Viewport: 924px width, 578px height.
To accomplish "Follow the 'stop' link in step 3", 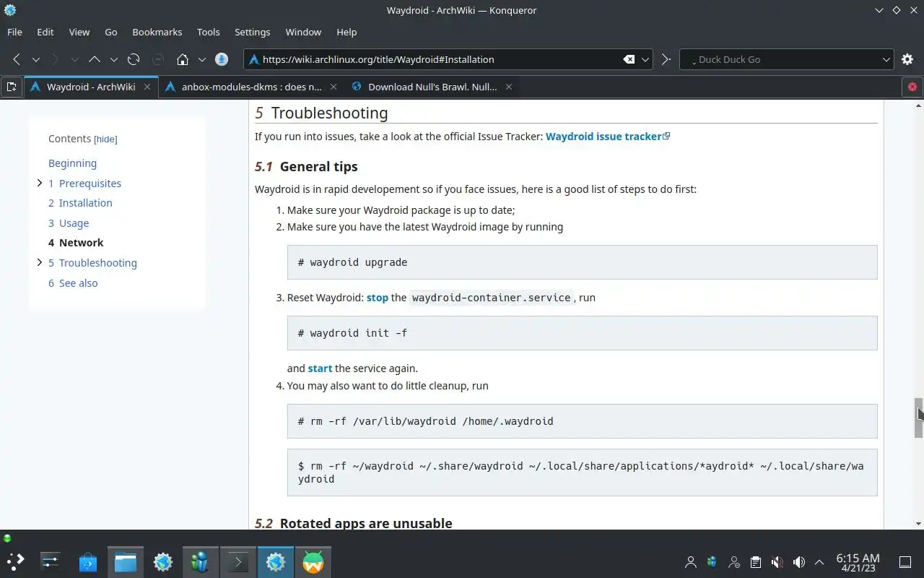I will click(x=377, y=298).
